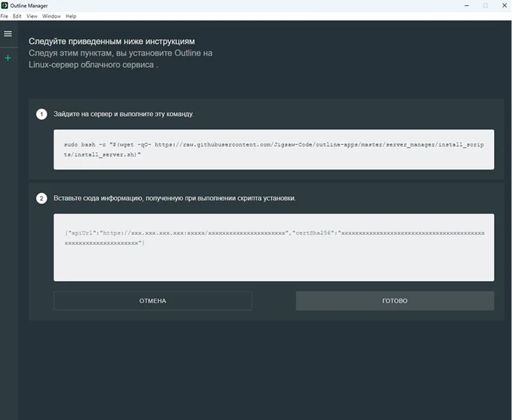Open the View menu
This screenshot has width=512, height=420.
(31, 16)
